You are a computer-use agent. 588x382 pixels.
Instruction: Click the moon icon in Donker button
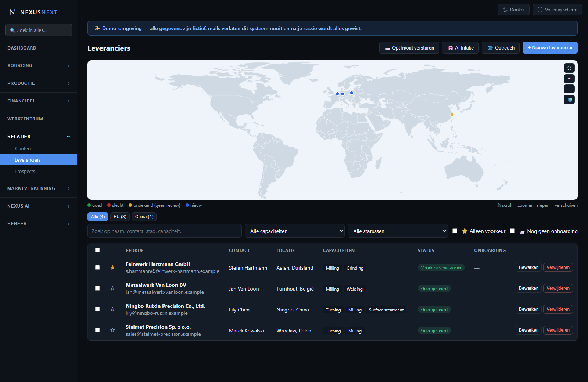coord(505,10)
